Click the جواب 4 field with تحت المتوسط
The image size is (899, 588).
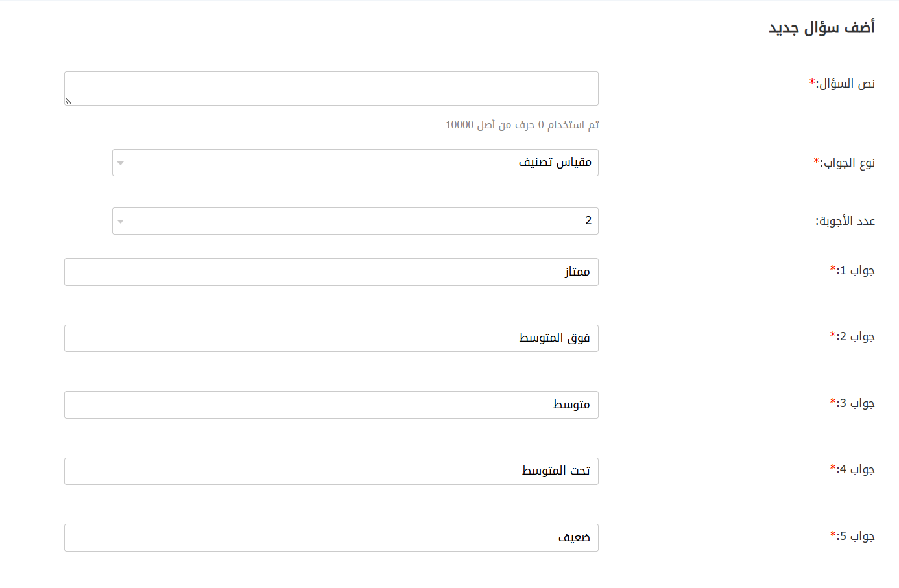(x=331, y=471)
